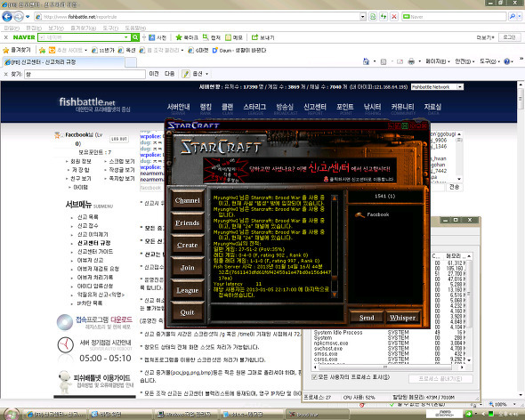Open the 즐겨찾기 menu in the menu bar

point(84,28)
